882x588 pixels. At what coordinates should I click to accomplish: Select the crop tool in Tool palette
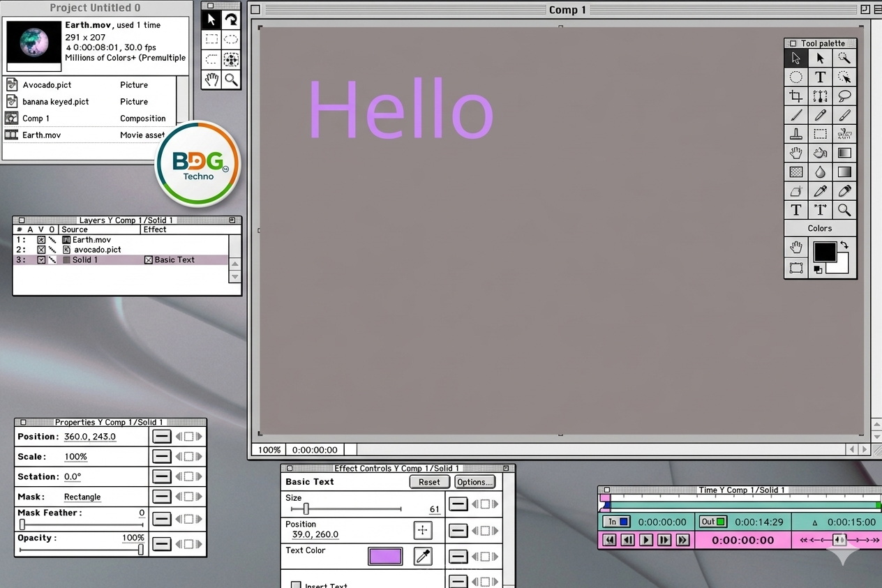pos(795,96)
